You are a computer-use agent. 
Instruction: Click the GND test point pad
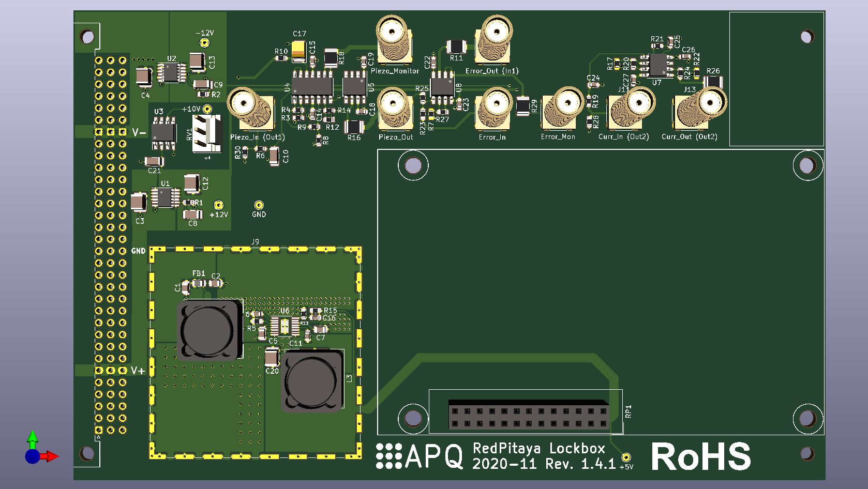point(259,205)
